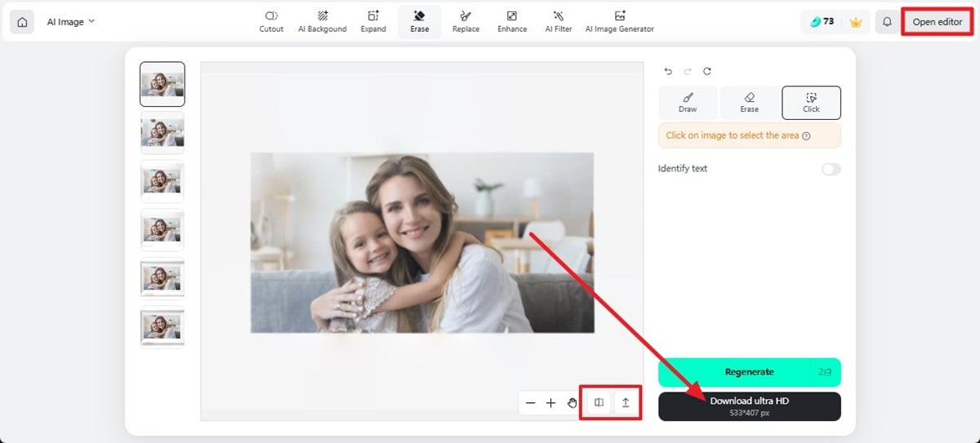Click the Open editor button

point(938,22)
